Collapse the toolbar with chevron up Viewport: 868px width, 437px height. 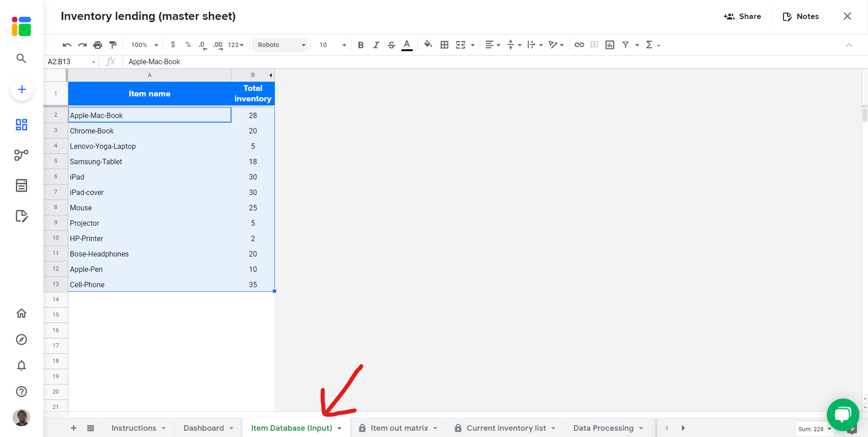(849, 45)
